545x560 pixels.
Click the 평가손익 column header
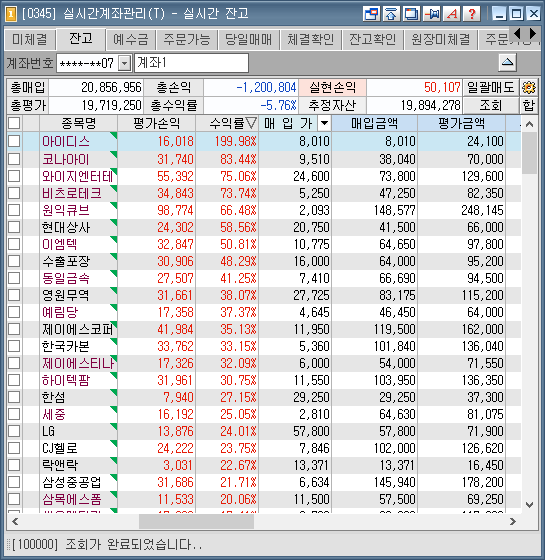tap(156, 124)
